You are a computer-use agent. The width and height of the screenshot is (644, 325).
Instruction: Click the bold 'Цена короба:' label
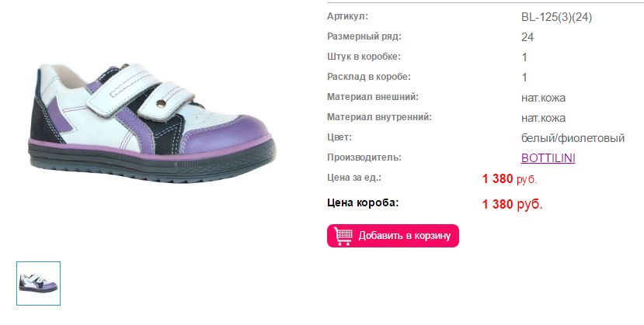(x=363, y=202)
